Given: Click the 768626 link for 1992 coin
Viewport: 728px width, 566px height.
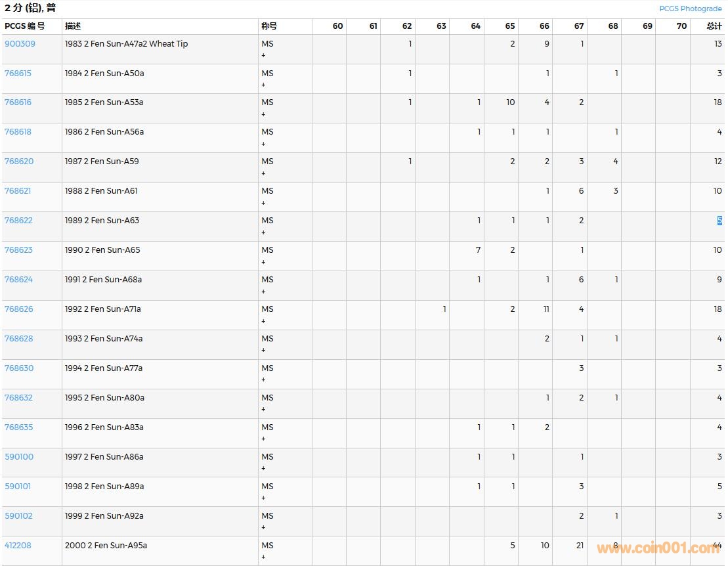Looking at the screenshot, I should pyautogui.click(x=18, y=309).
